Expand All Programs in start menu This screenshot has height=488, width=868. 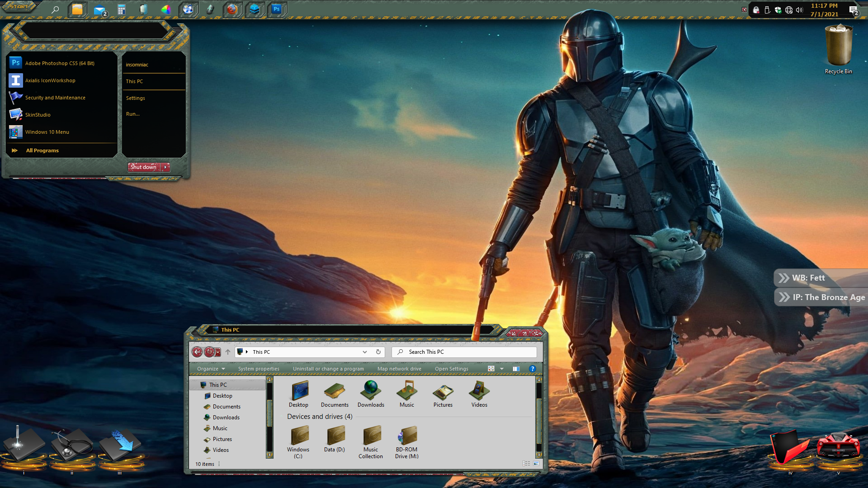(61, 150)
